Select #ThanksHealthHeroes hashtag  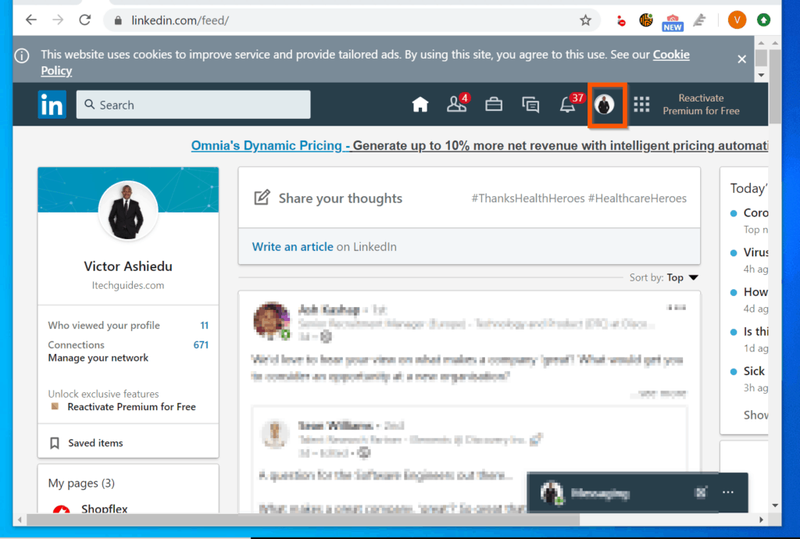click(528, 199)
